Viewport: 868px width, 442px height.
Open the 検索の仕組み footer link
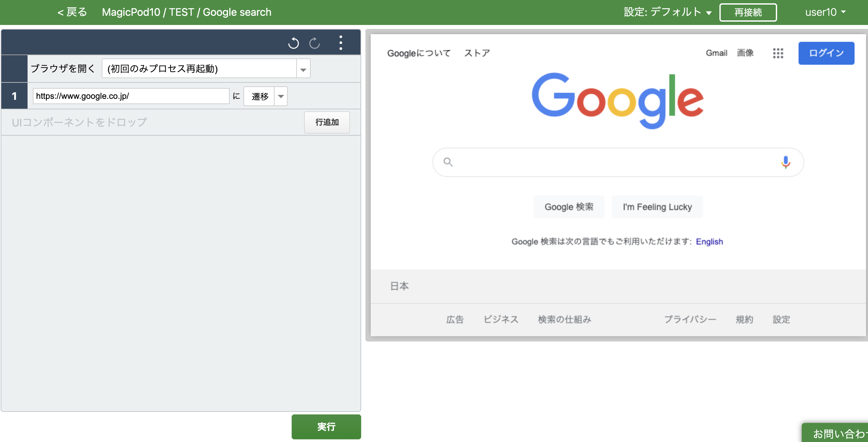point(565,319)
